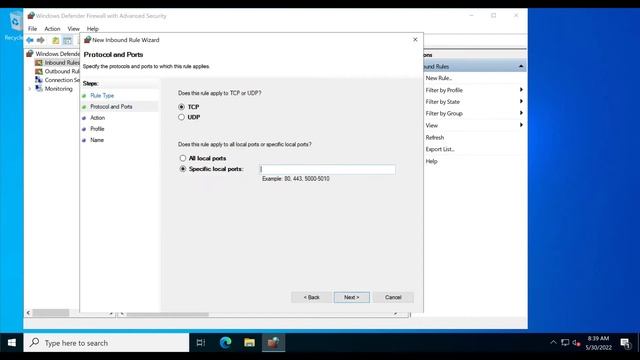Screen dimensions: 640x360
Task: Expand the Monitoring tree node
Action: pyautogui.click(x=29, y=89)
